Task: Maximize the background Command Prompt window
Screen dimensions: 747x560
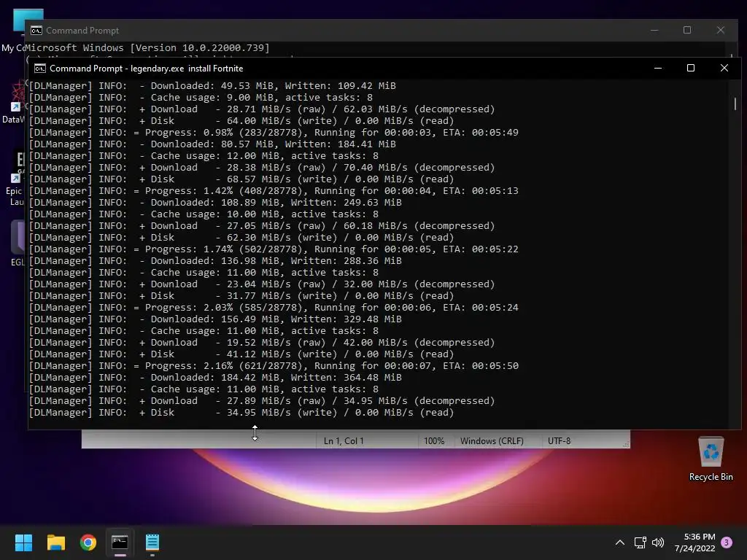Action: click(x=687, y=30)
